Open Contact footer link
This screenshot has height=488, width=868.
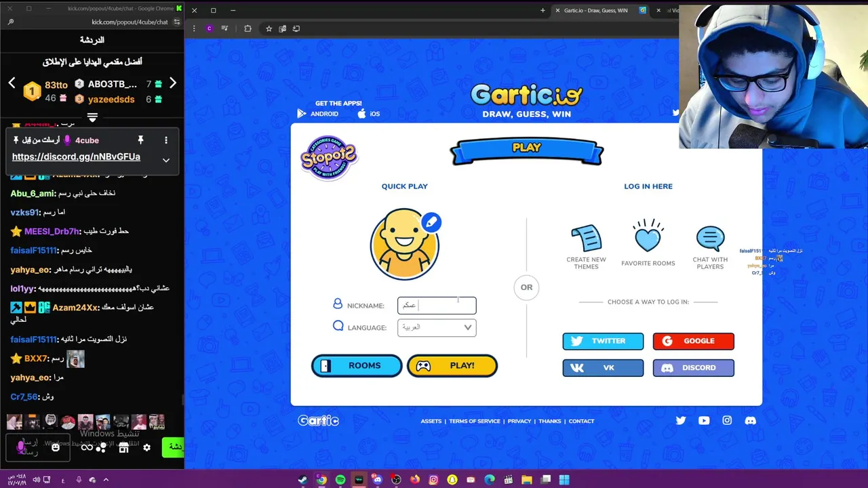click(581, 421)
